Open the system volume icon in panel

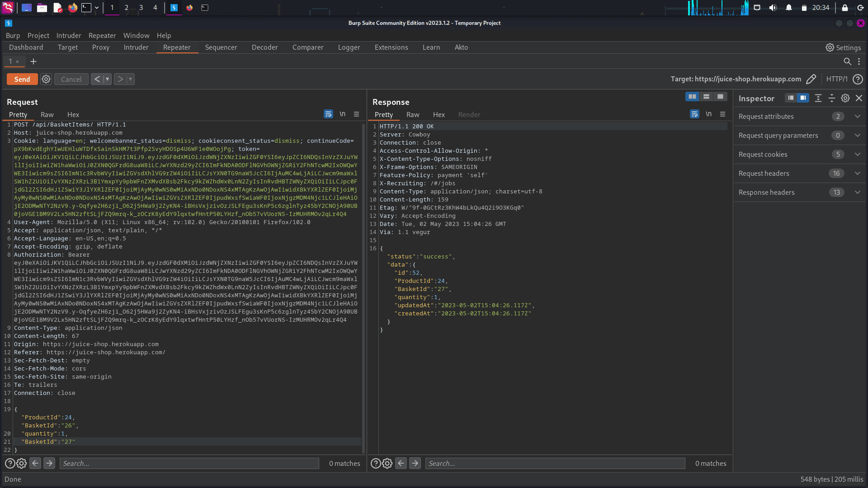[x=773, y=8]
